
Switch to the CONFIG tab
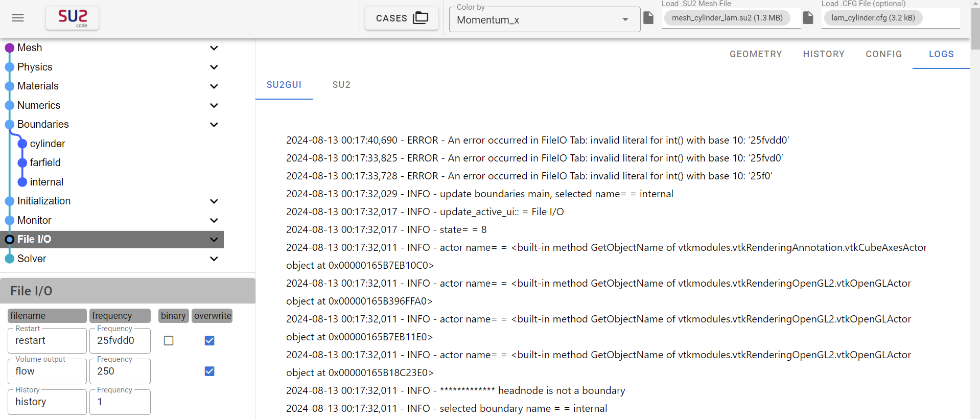(883, 54)
